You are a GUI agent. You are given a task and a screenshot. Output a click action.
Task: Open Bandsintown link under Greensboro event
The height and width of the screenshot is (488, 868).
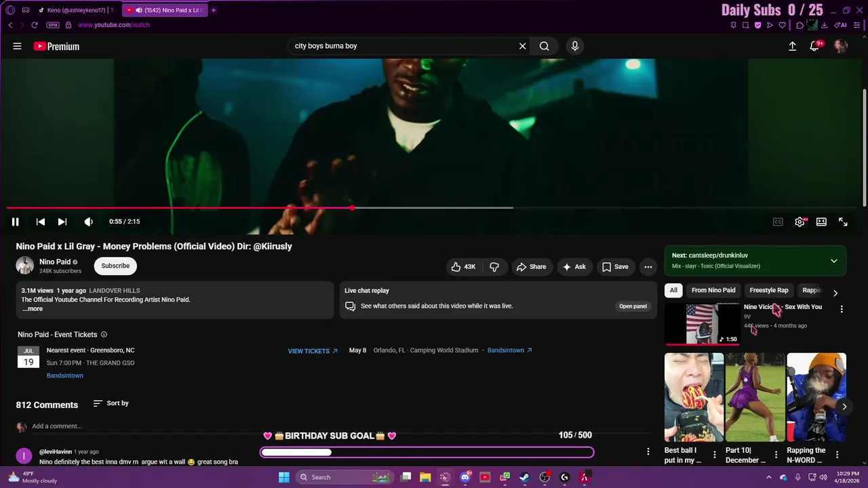click(65, 375)
